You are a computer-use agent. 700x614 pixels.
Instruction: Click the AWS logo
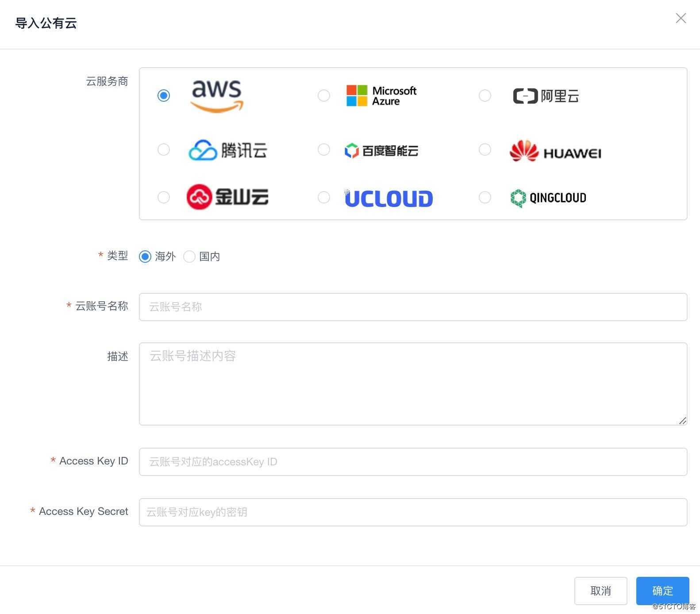pos(217,96)
